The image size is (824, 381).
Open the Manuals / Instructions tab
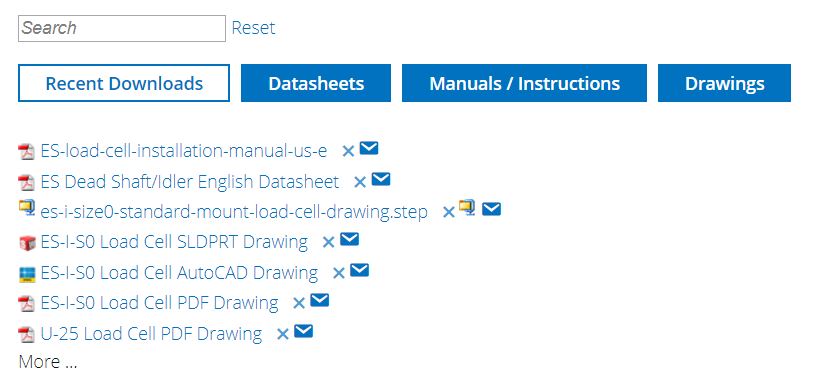(524, 83)
